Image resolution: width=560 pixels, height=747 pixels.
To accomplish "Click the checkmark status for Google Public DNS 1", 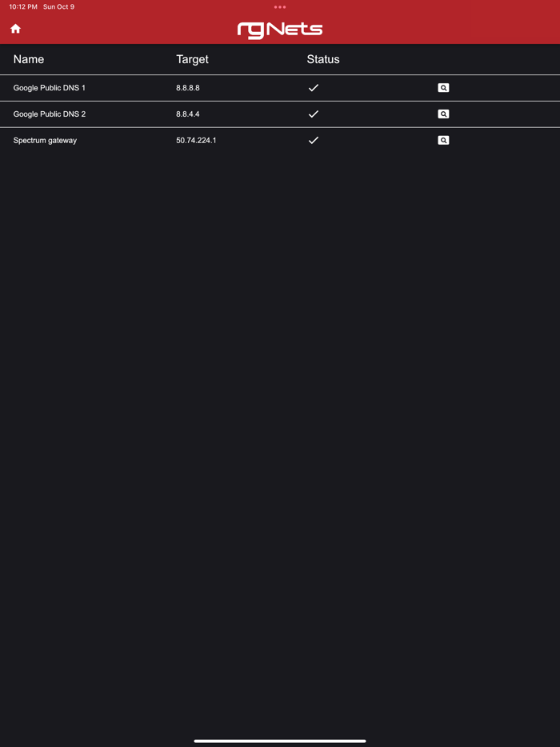I will [x=314, y=87].
